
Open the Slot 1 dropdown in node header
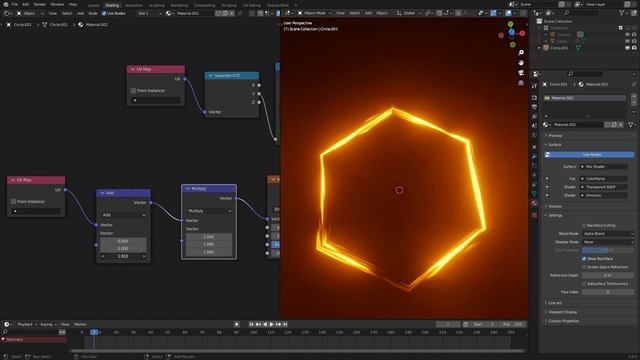(149, 13)
